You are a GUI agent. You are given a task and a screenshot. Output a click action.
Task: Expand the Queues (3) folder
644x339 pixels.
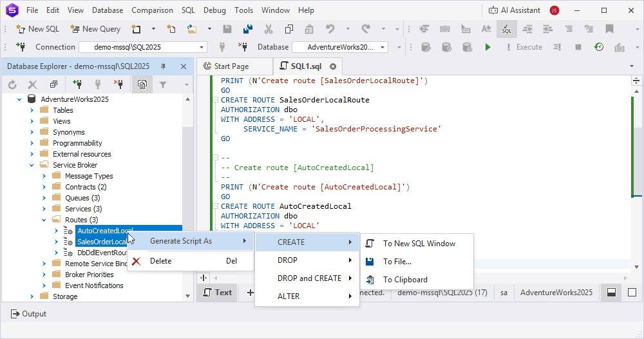click(44, 198)
